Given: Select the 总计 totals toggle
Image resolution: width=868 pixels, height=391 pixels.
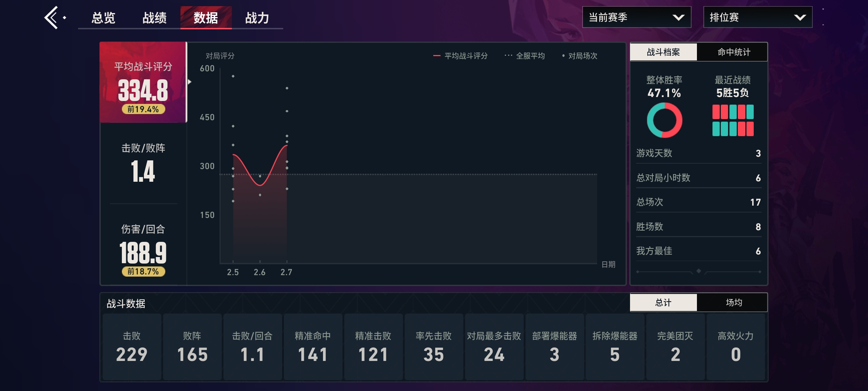Looking at the screenshot, I should [663, 303].
